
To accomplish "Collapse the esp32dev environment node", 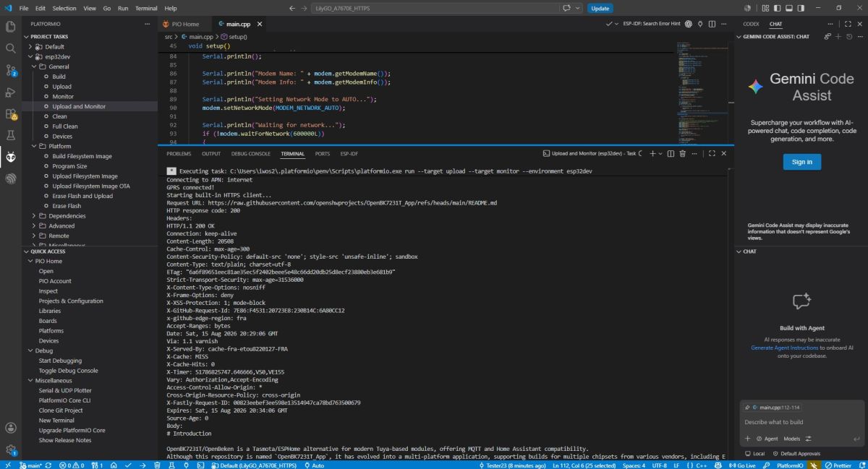I will 31,56.
